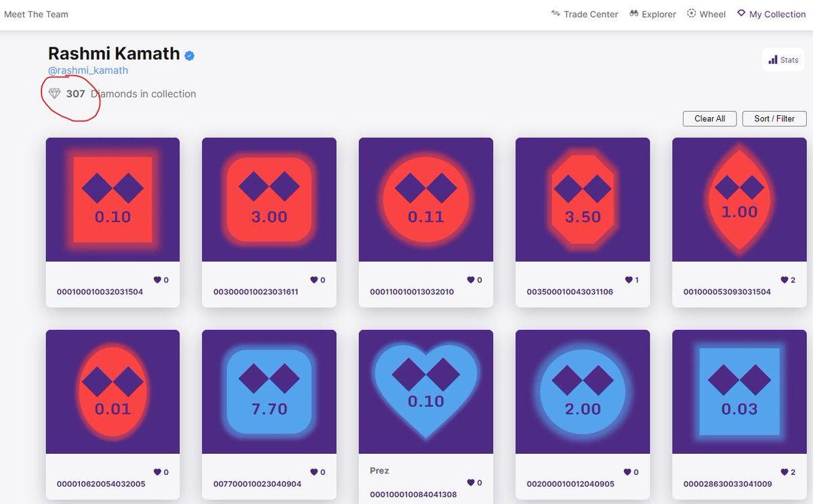Click the Wheel icon in navbar

pos(692,14)
